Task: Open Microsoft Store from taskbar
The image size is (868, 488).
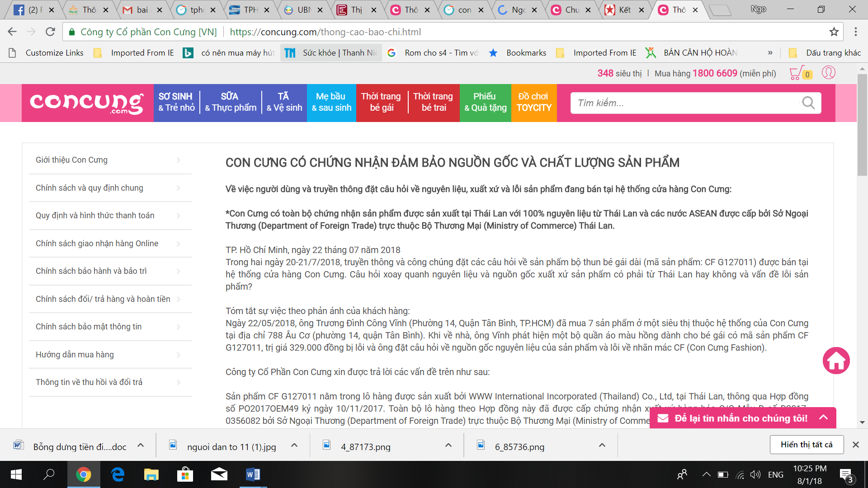Action: [185, 474]
